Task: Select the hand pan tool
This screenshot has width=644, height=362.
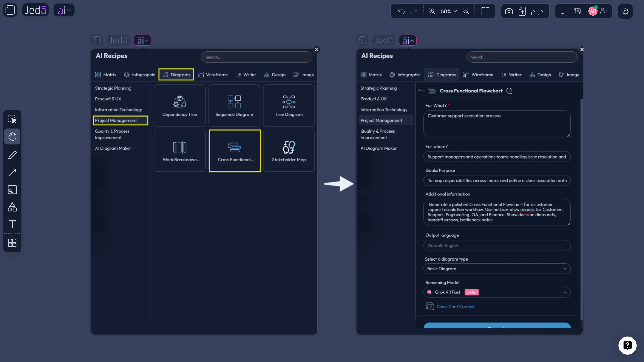Action: (12, 136)
